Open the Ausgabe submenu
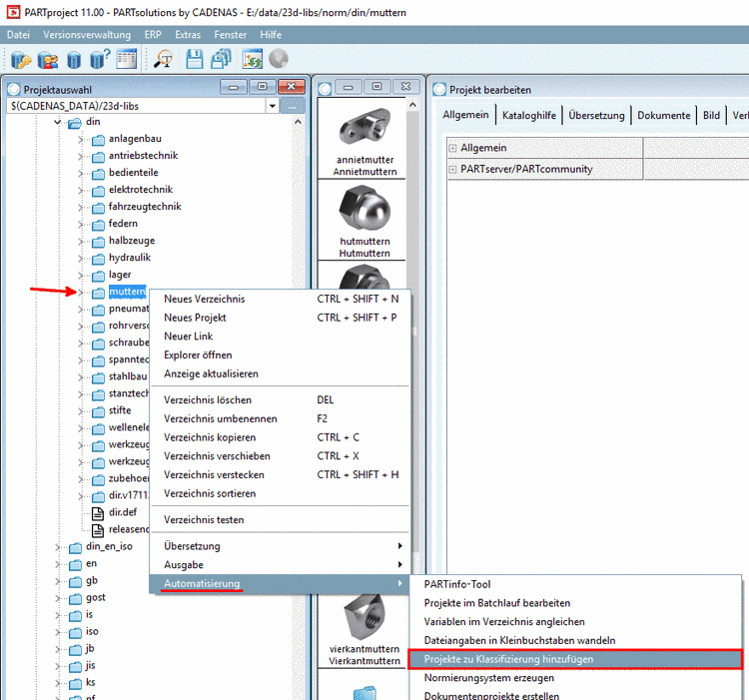 click(281, 564)
